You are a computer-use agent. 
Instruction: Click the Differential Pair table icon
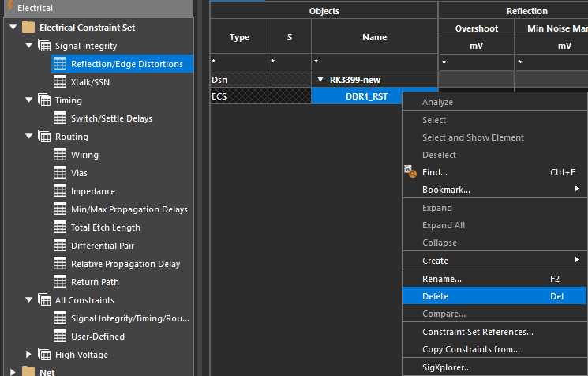point(60,246)
